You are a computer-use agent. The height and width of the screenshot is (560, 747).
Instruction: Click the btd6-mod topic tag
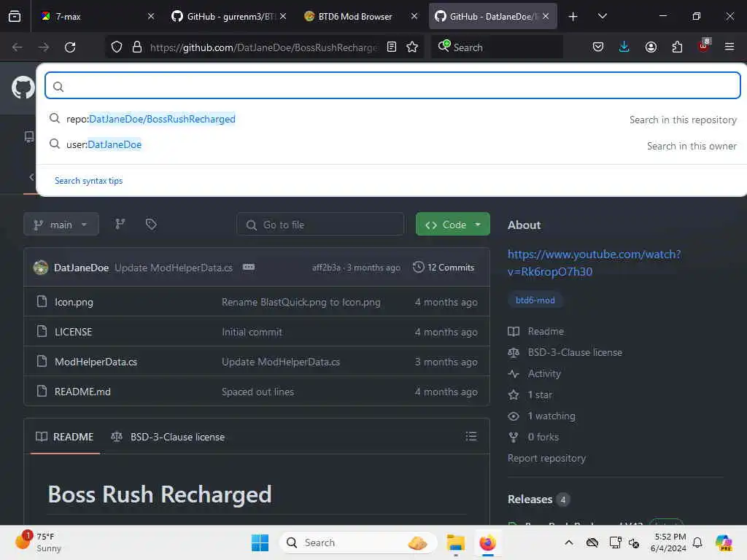(535, 300)
